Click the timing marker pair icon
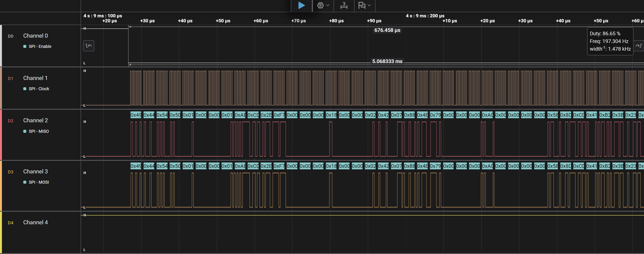The image size is (644, 254). [x=362, y=5]
